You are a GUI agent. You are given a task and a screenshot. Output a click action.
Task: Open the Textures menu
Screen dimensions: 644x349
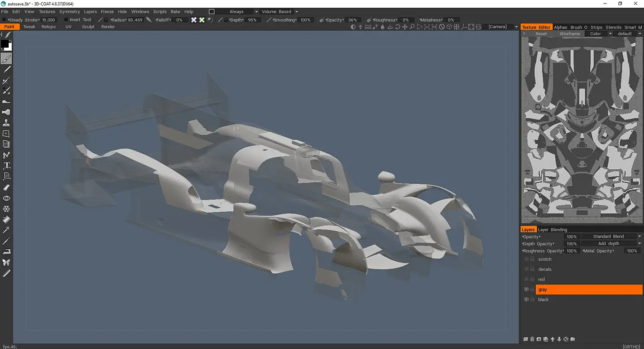(x=47, y=12)
